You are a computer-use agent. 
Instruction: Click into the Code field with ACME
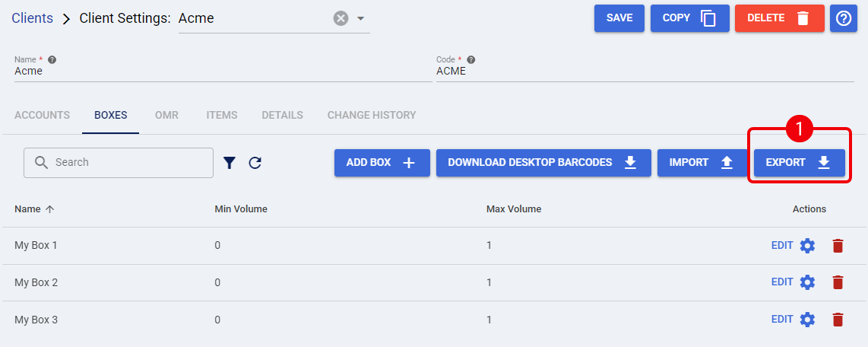(645, 72)
